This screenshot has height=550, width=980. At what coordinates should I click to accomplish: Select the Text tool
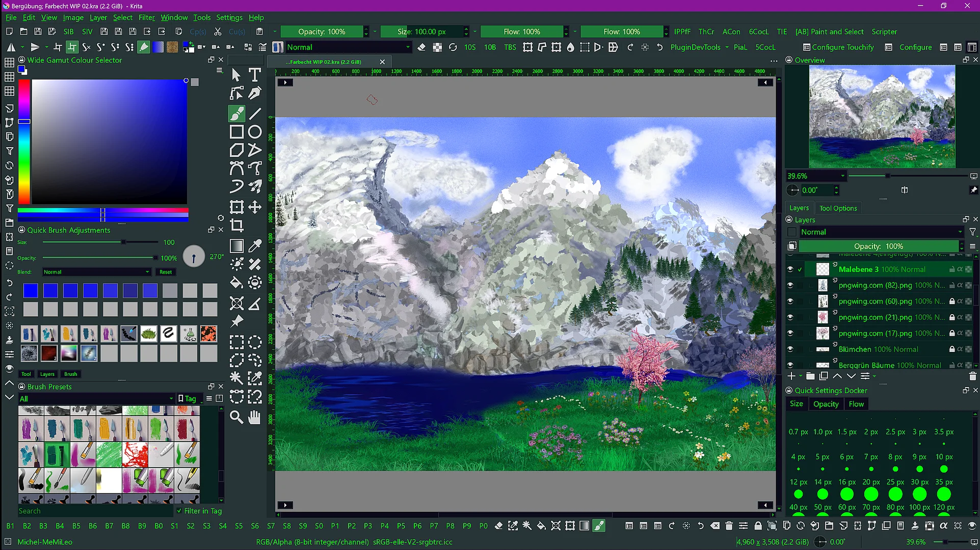pos(254,75)
